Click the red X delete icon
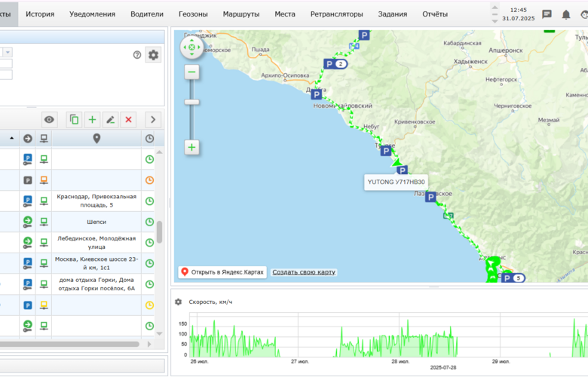 coord(128,119)
